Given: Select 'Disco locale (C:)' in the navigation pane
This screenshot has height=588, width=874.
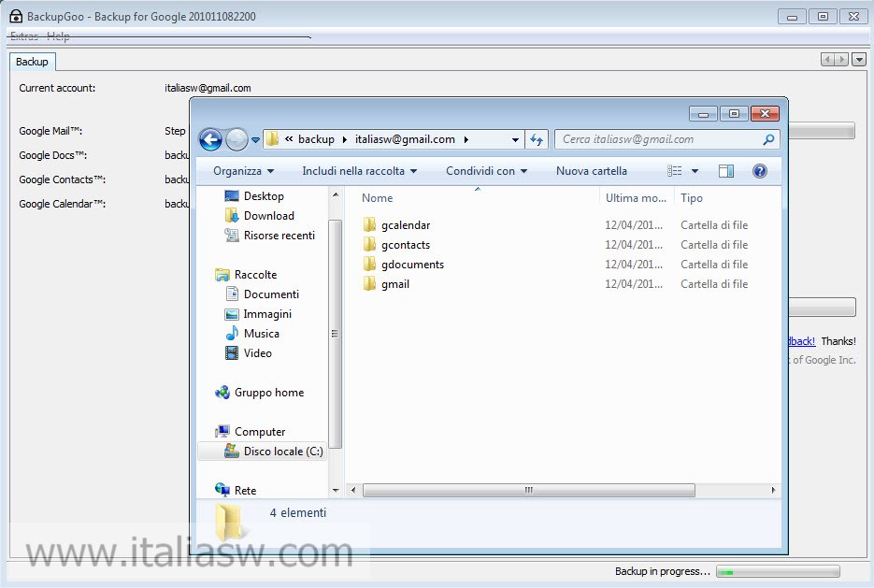Looking at the screenshot, I should [x=262, y=452].
